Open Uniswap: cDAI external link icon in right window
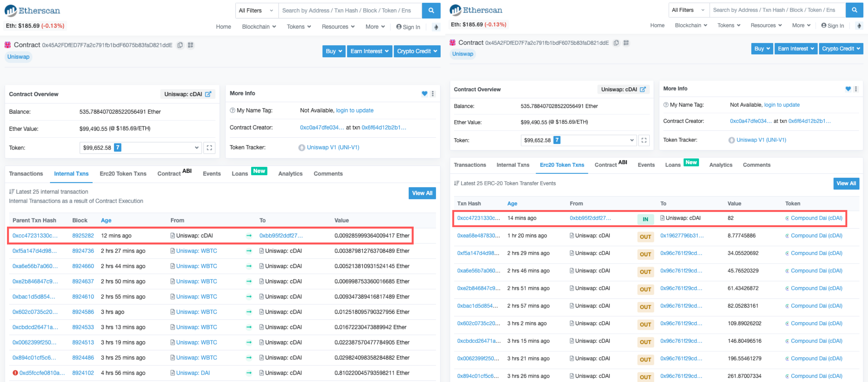Image resolution: width=868 pixels, height=382 pixels. (643, 90)
